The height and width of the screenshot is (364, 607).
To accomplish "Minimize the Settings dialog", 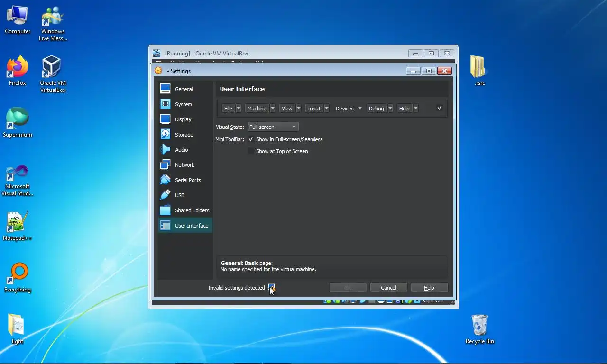I will [413, 71].
